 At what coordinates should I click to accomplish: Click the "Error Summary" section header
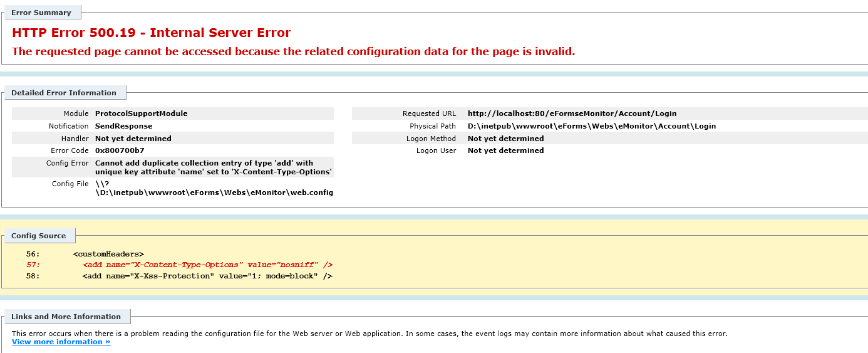click(41, 13)
